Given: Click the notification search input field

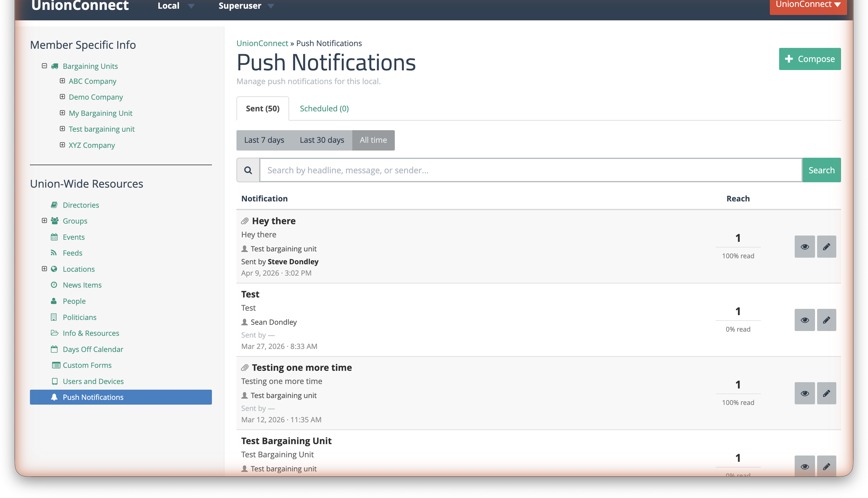Looking at the screenshot, I should coord(531,170).
